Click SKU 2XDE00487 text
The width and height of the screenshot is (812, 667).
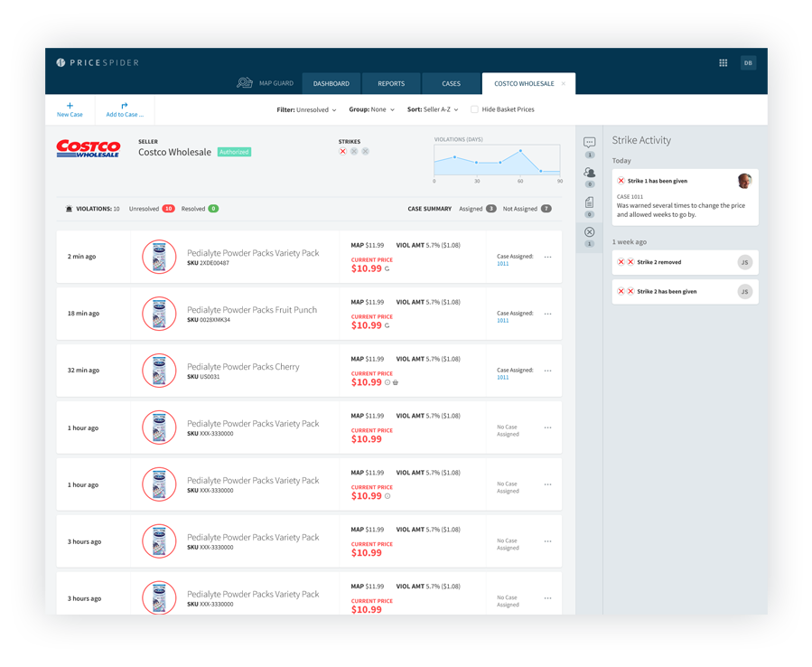click(x=208, y=263)
